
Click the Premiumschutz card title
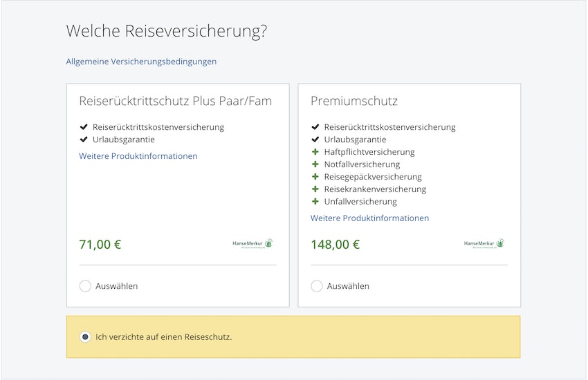click(354, 101)
